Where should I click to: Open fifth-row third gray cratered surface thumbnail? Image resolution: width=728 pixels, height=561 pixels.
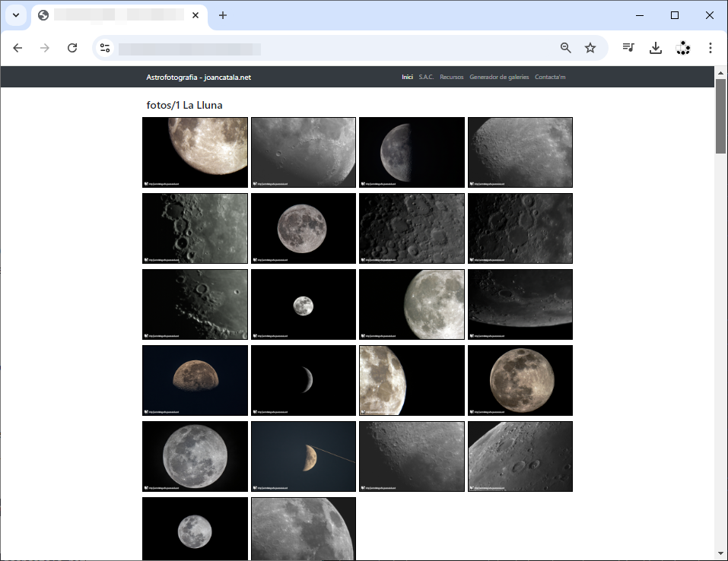click(412, 457)
